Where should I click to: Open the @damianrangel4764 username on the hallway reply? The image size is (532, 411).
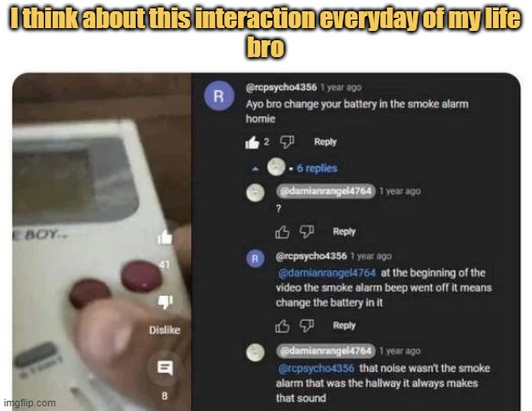[x=326, y=351]
